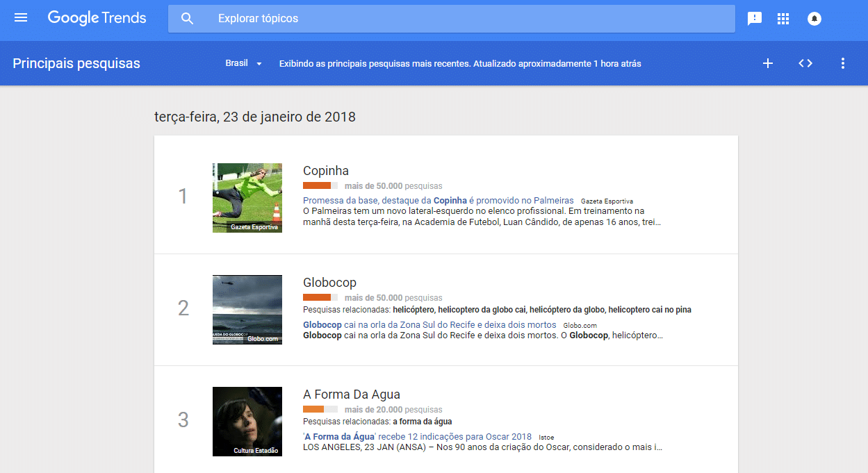Viewport: 868px width, 473px height.
Task: Open the Globocop trend title
Action: [x=329, y=283]
